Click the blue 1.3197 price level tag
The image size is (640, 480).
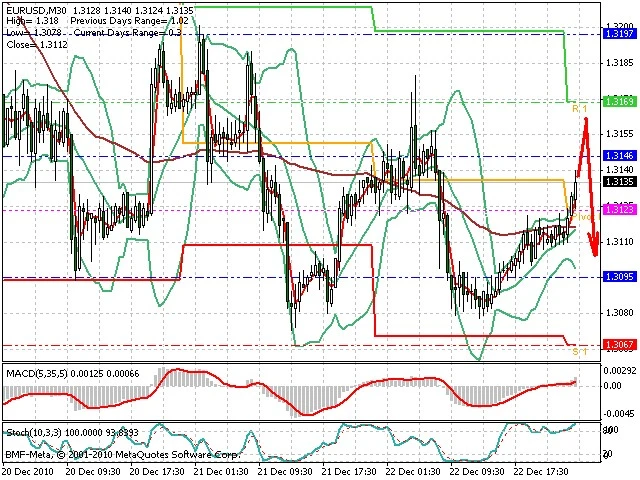click(x=619, y=34)
